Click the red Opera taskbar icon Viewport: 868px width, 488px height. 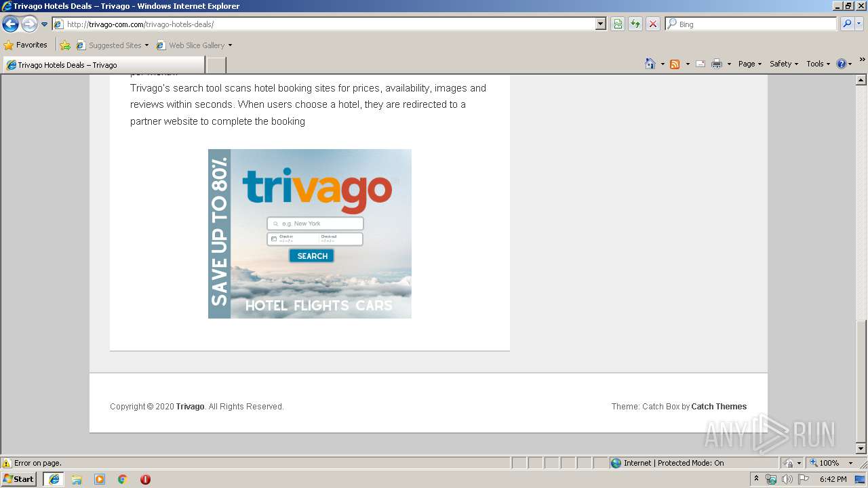click(145, 479)
